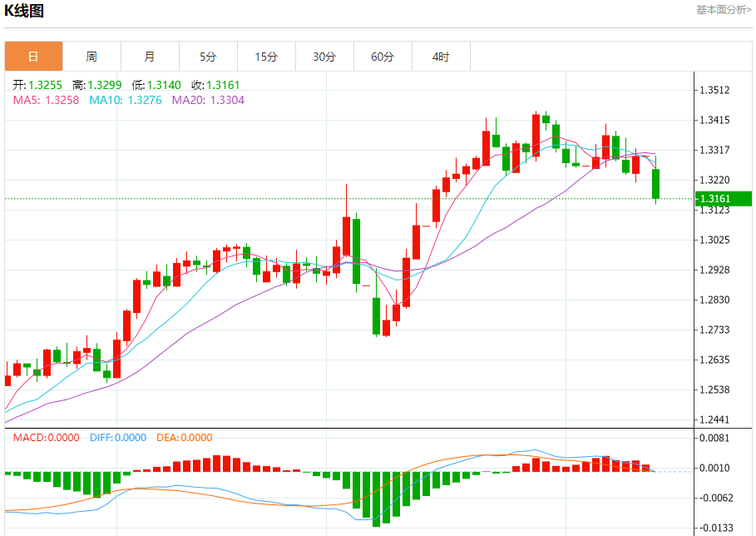Select the 日 daily chart tab

[34, 57]
